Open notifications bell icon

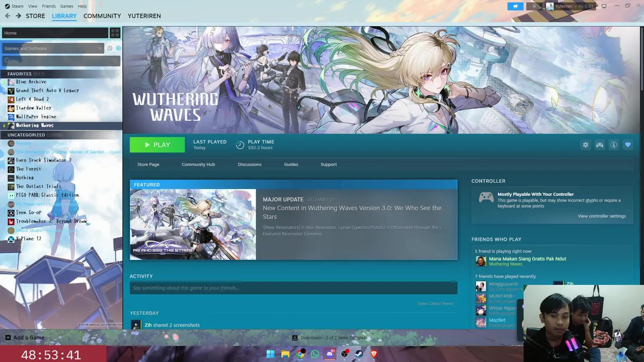[x=534, y=6]
